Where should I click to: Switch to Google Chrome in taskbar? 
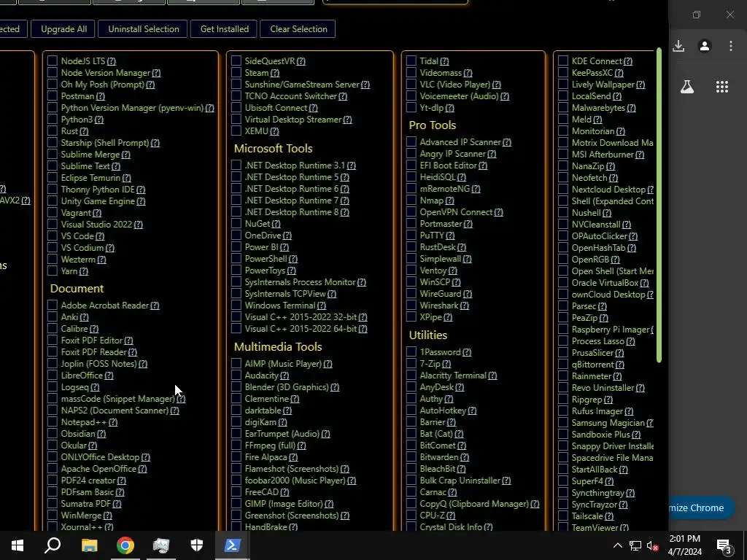[x=125, y=545]
